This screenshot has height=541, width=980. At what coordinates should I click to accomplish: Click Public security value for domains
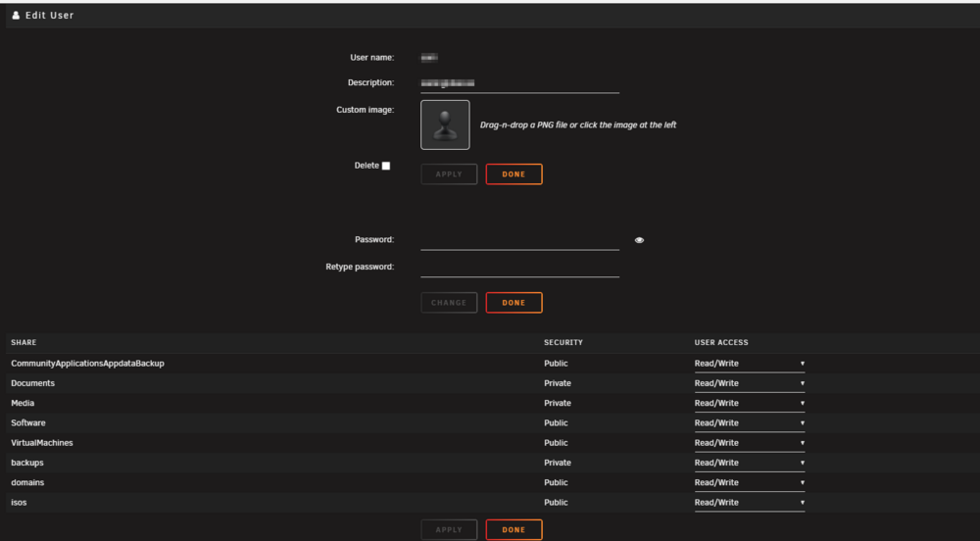coord(556,483)
